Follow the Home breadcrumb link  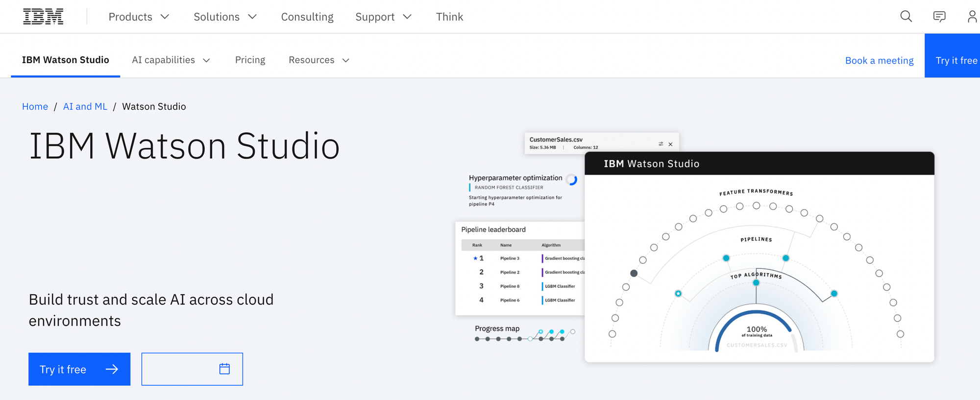point(35,106)
